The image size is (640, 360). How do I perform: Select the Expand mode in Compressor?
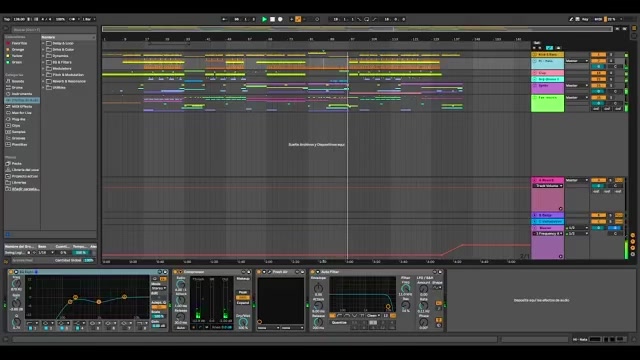coord(242,303)
